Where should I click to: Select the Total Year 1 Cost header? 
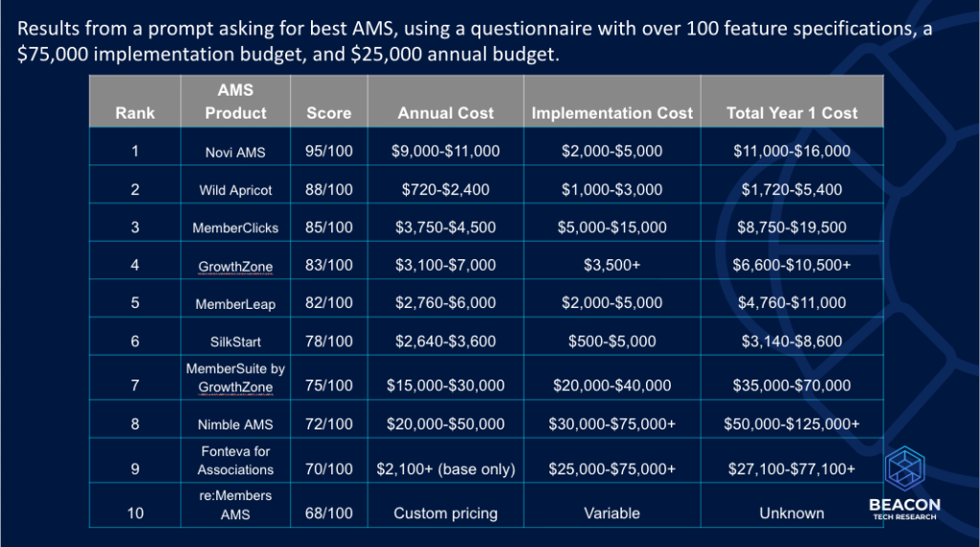pos(791,113)
